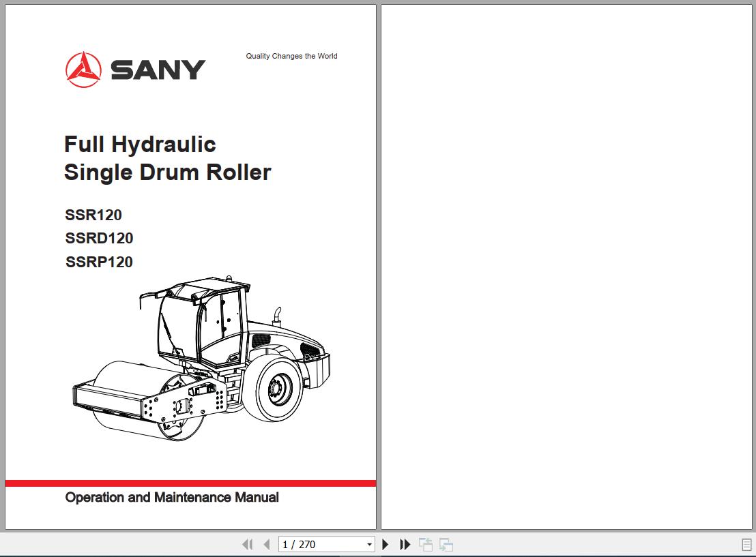
Task: Open the page number dropdown arrow
Action: (369, 545)
